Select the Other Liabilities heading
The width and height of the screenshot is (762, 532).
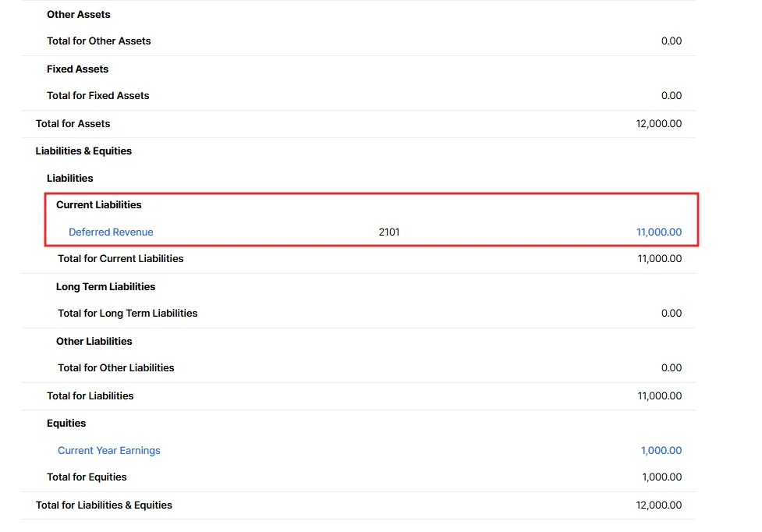coord(94,341)
